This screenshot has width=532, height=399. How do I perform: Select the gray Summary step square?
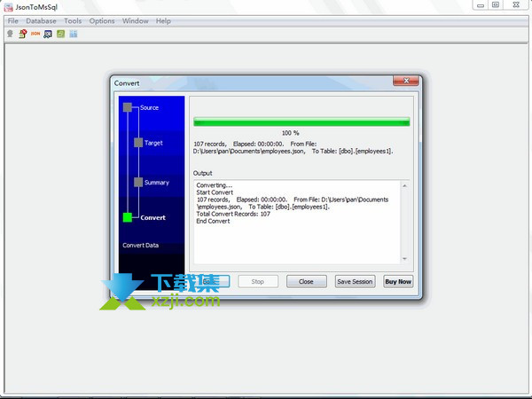tap(138, 182)
